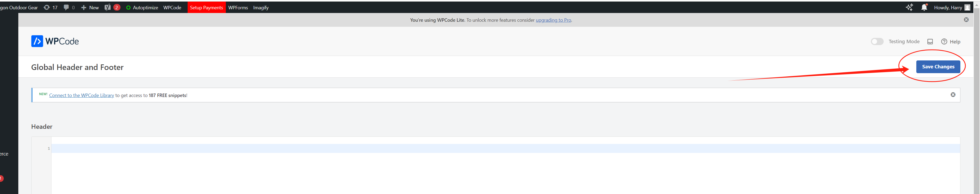
Task: Dismiss the WPCode Library snippets notice
Action: [x=953, y=95]
